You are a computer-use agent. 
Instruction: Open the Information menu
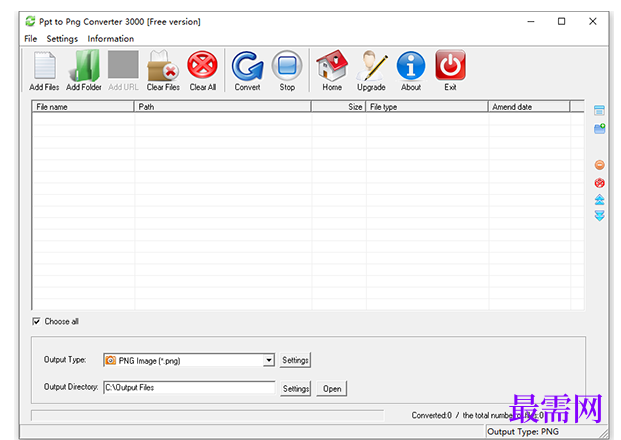coord(110,39)
